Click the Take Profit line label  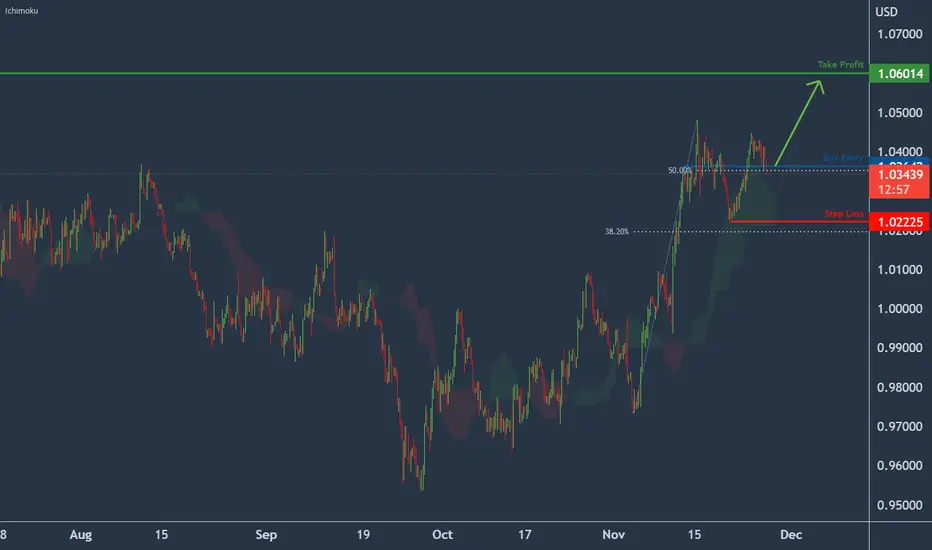coord(840,64)
